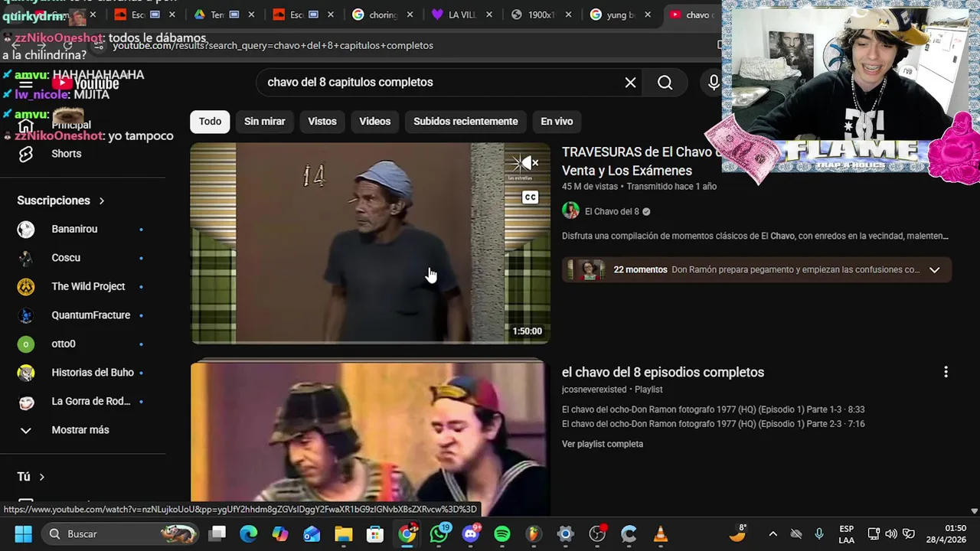Viewport: 980px width, 551px height.
Task: Switch to the LA VILL browser tab
Action: click(462, 15)
